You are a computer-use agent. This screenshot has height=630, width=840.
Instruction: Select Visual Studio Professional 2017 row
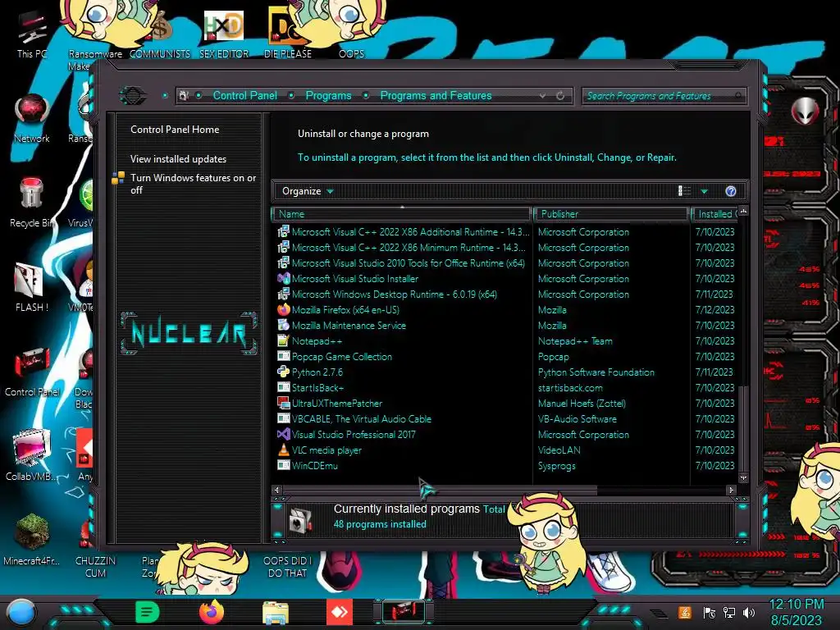pos(506,435)
